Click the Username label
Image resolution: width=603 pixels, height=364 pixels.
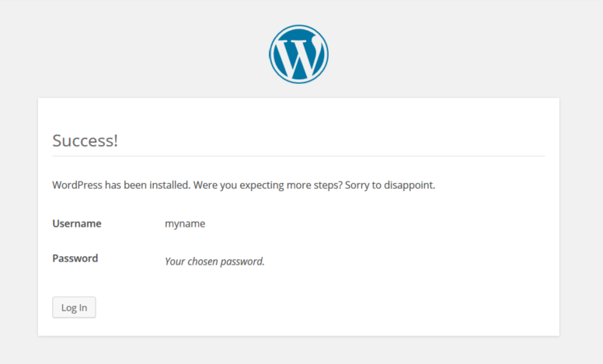76,224
